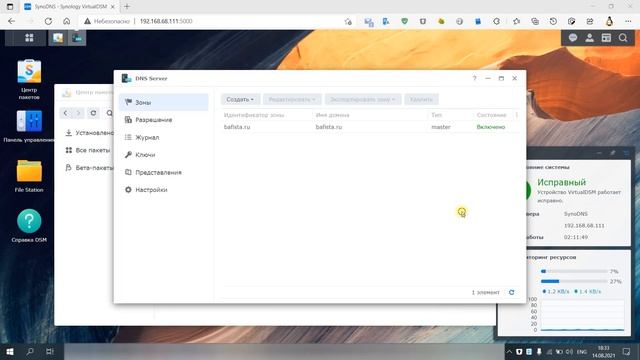Sort by Имя домена column header
This screenshot has height=360, width=640.
click(x=332, y=115)
